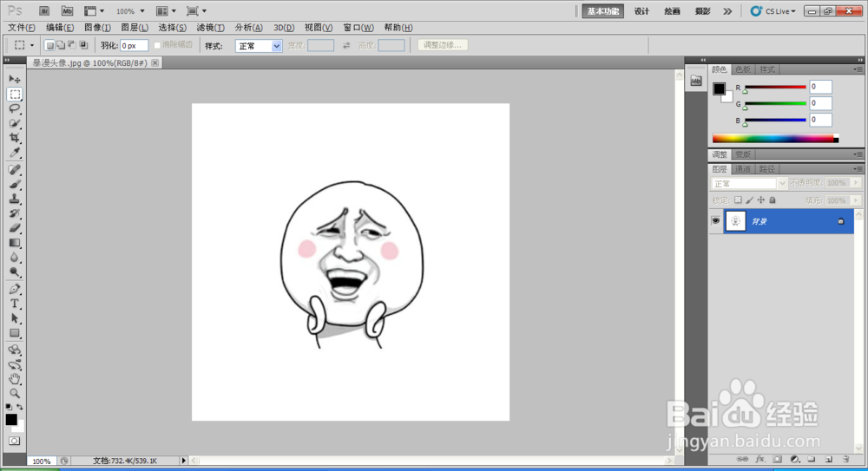Choose Intersect with Selection mode

pos(83,45)
